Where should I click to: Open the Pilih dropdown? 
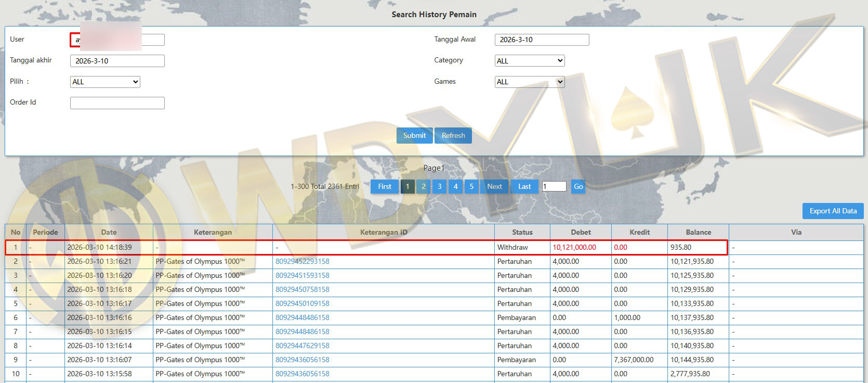click(x=105, y=82)
